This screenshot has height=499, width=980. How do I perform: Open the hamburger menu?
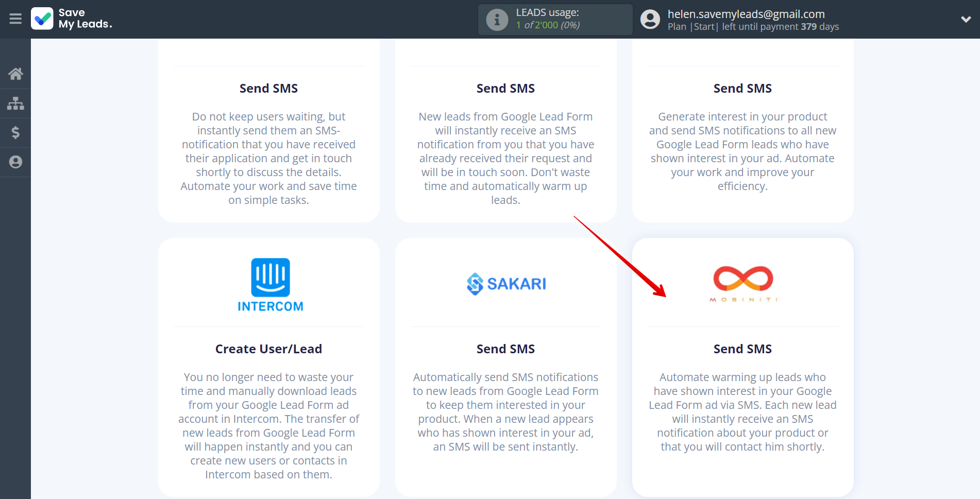point(15,19)
